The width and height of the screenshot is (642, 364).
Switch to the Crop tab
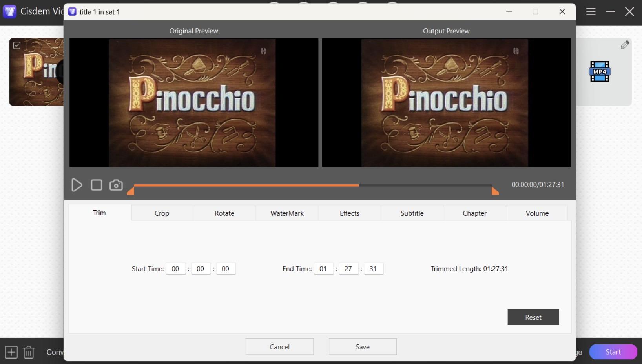point(162,213)
